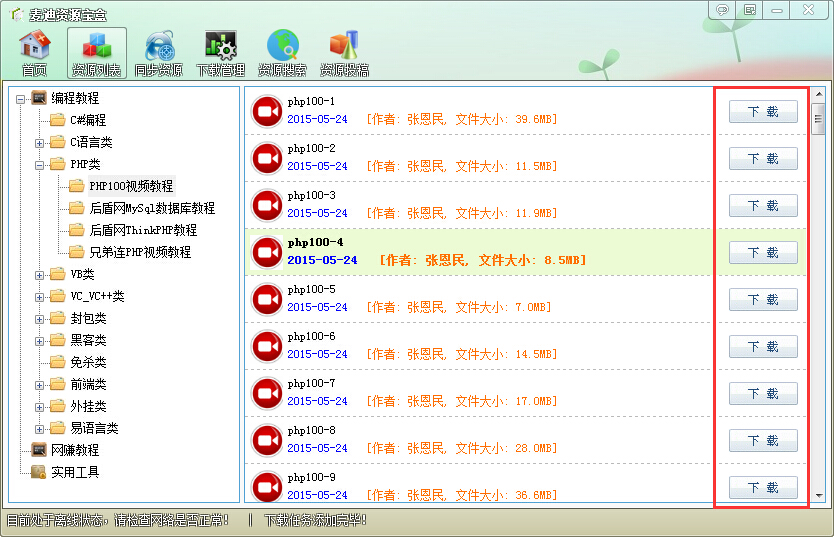Expand the 前端类 tree node

pos(39,385)
